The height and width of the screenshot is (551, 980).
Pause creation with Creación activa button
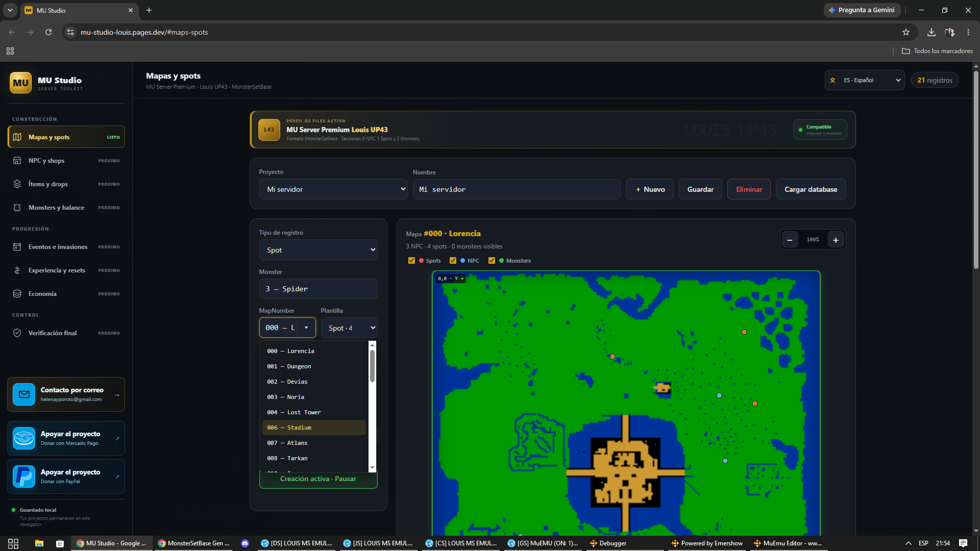(x=318, y=479)
